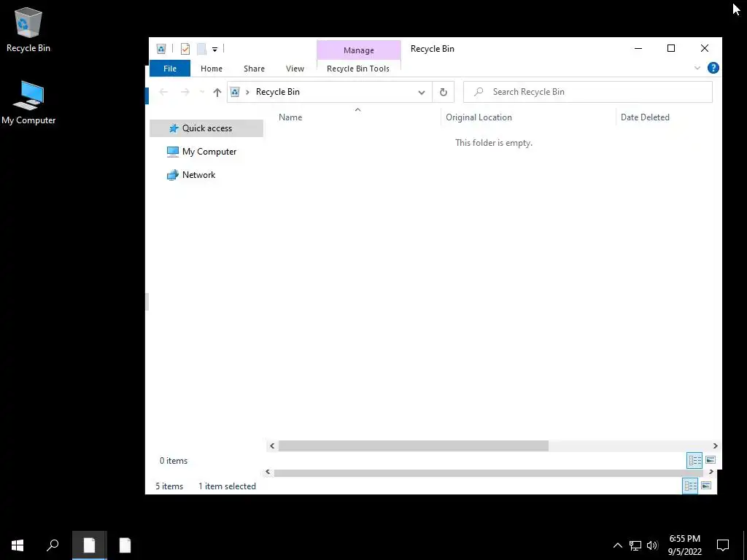Click the Search Recycle Bin field

click(x=588, y=92)
